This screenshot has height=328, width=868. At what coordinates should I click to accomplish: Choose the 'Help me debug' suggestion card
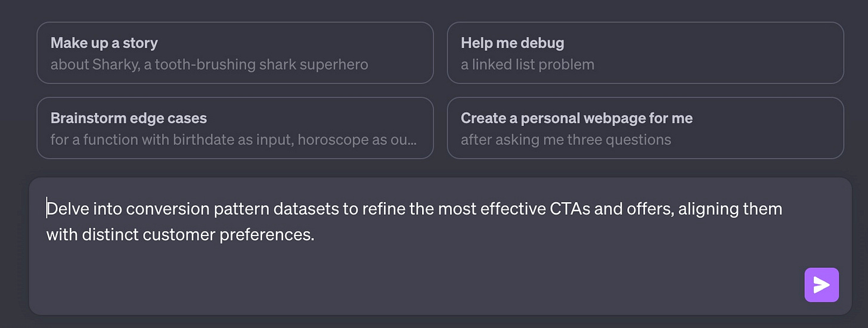tap(646, 52)
